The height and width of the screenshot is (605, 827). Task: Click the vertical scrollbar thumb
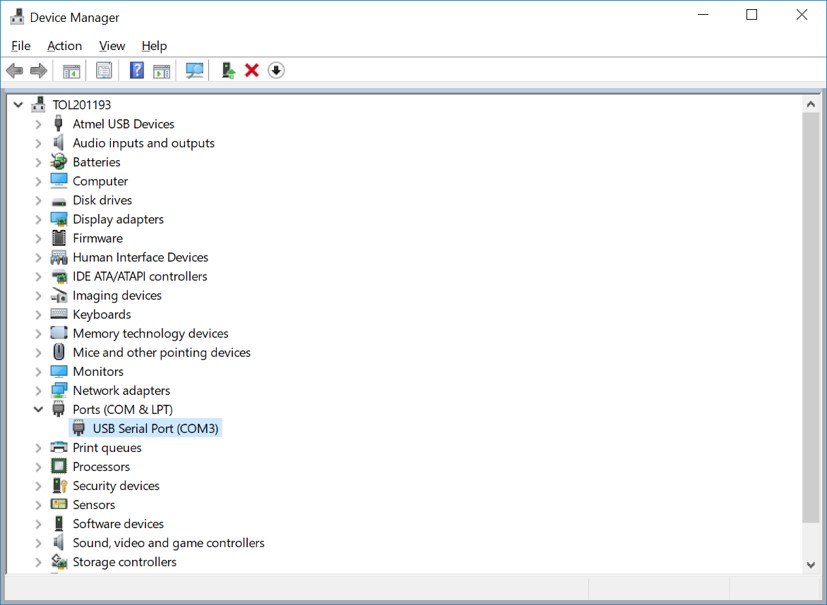[811, 318]
